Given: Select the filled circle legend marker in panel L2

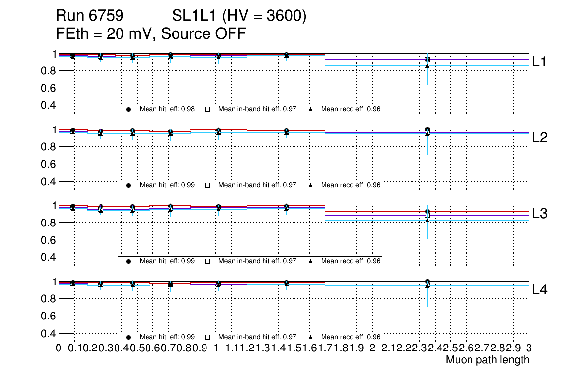Looking at the screenshot, I should (128, 185).
